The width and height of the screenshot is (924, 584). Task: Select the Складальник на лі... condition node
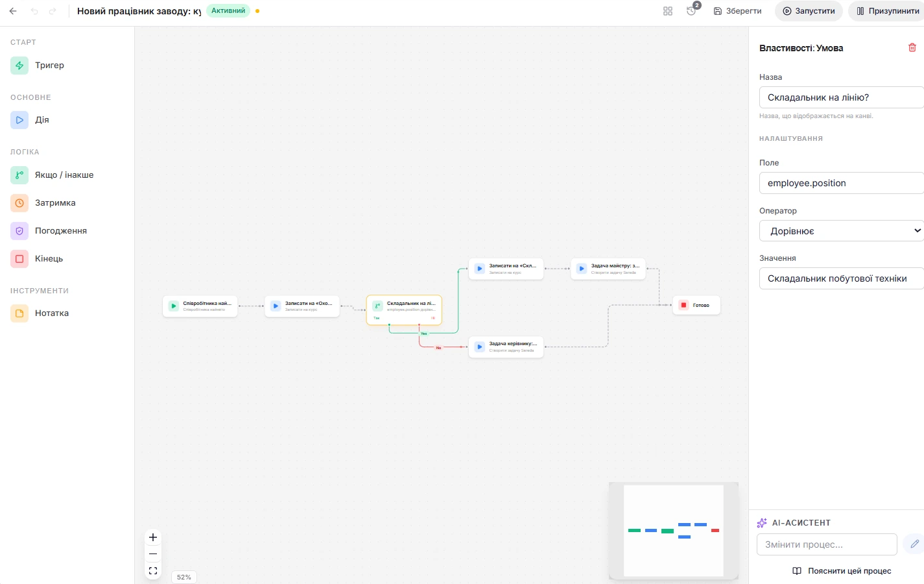tap(404, 310)
